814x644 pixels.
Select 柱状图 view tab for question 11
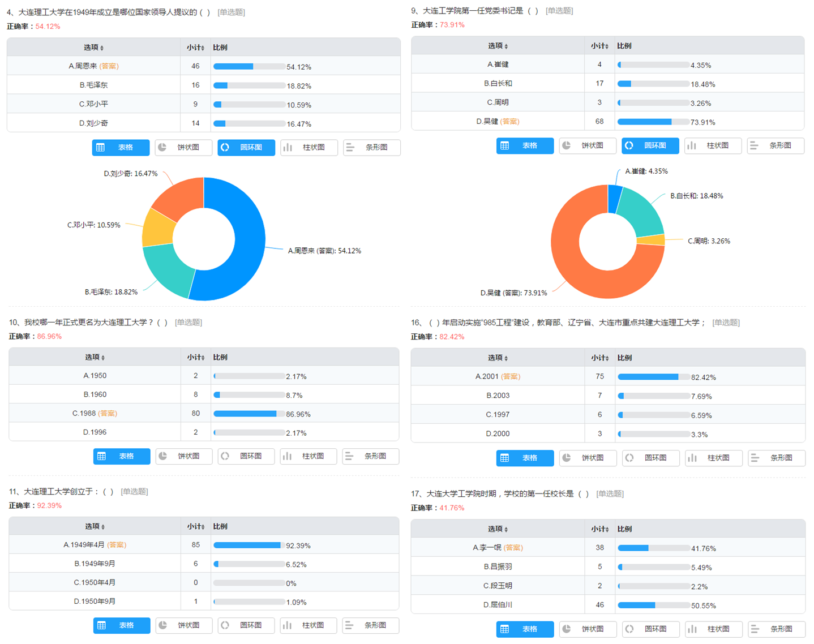click(308, 625)
